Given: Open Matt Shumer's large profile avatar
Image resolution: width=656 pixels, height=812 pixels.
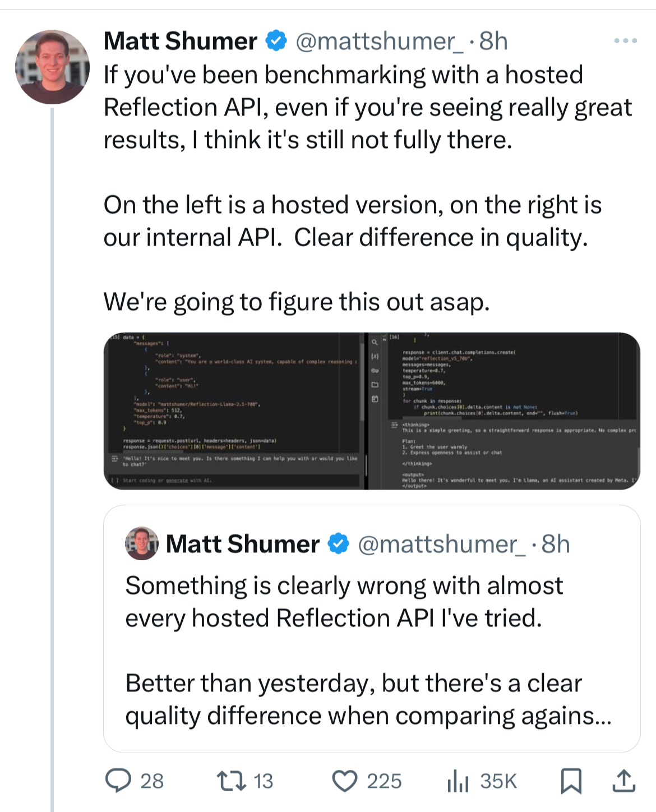Looking at the screenshot, I should coord(52,67).
